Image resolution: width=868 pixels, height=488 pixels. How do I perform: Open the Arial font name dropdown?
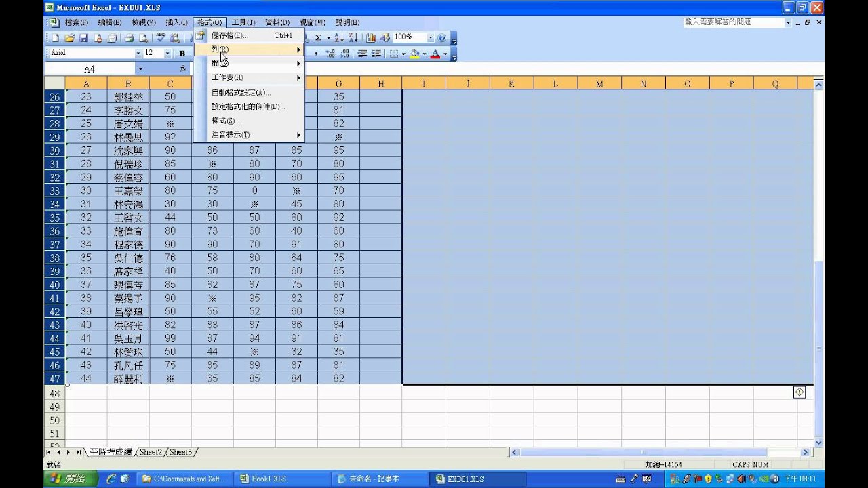point(138,53)
